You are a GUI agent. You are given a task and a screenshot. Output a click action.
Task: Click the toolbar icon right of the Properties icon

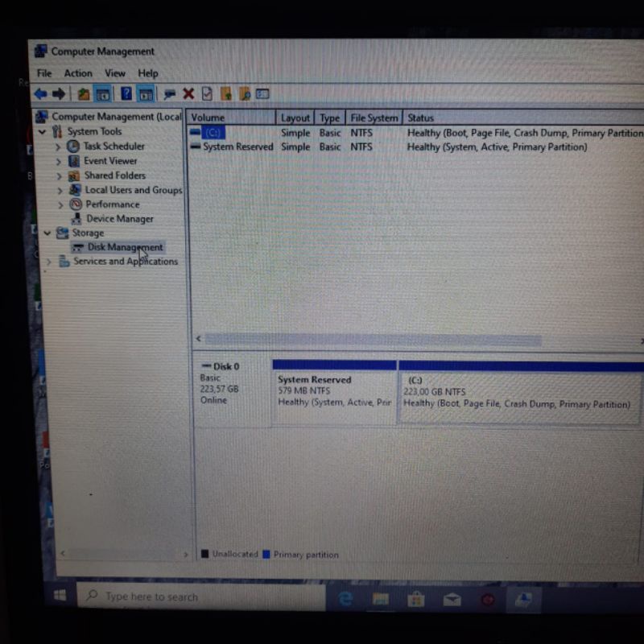(226, 94)
